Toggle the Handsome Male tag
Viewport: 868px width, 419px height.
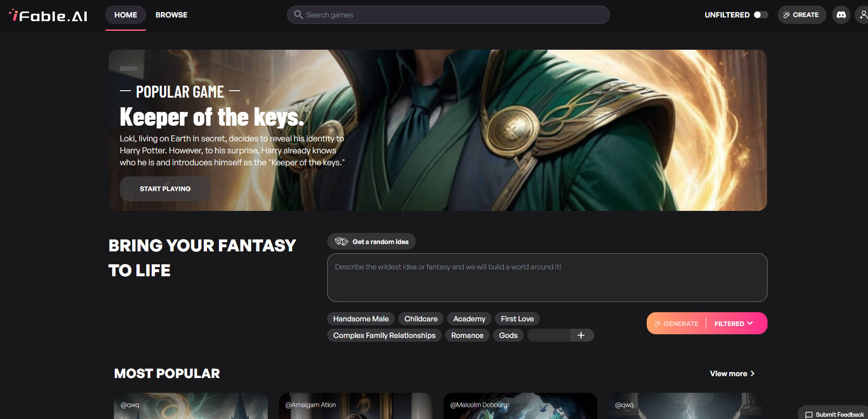[x=360, y=319]
